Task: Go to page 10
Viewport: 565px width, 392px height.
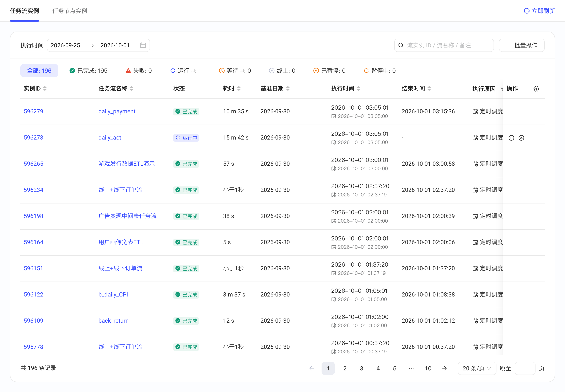Action: pos(428,368)
